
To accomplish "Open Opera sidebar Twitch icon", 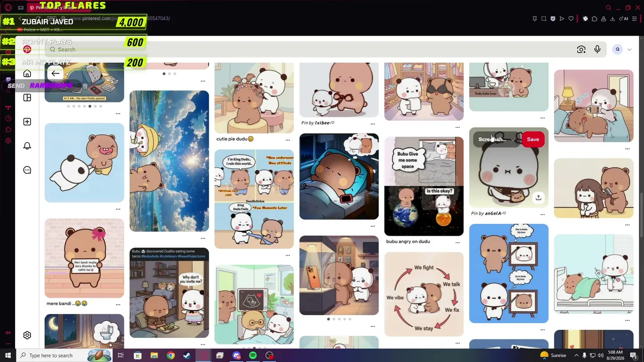I will (8, 79).
